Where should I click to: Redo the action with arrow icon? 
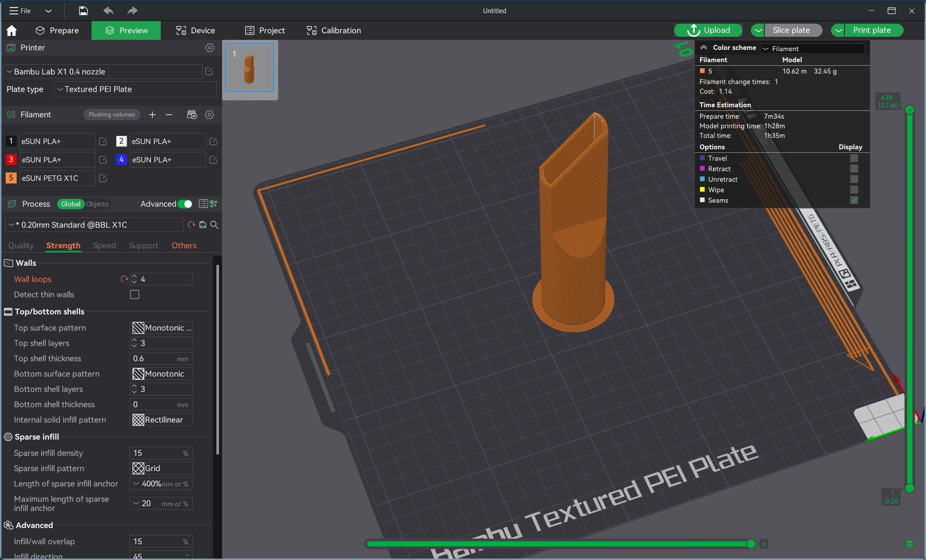(132, 11)
